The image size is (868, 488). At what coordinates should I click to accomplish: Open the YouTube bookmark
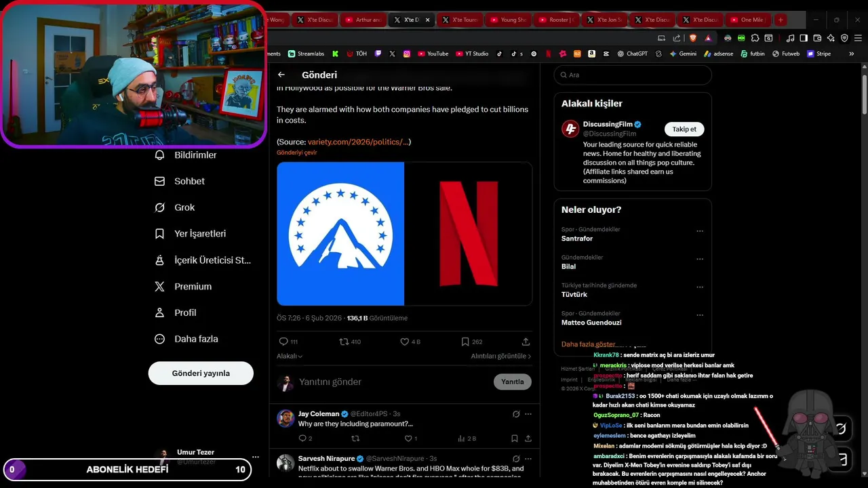tap(433, 54)
